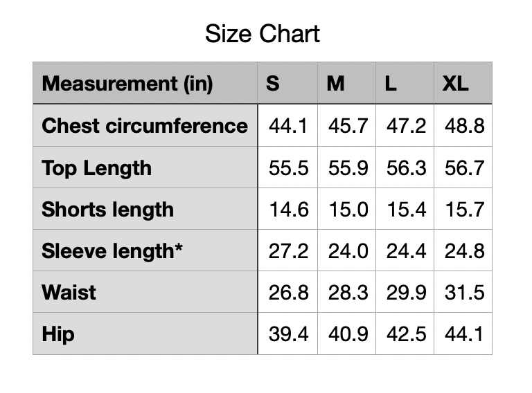Screen dimensions: 532x393
Task: Select waist cell 31.5
Action: pos(463,292)
